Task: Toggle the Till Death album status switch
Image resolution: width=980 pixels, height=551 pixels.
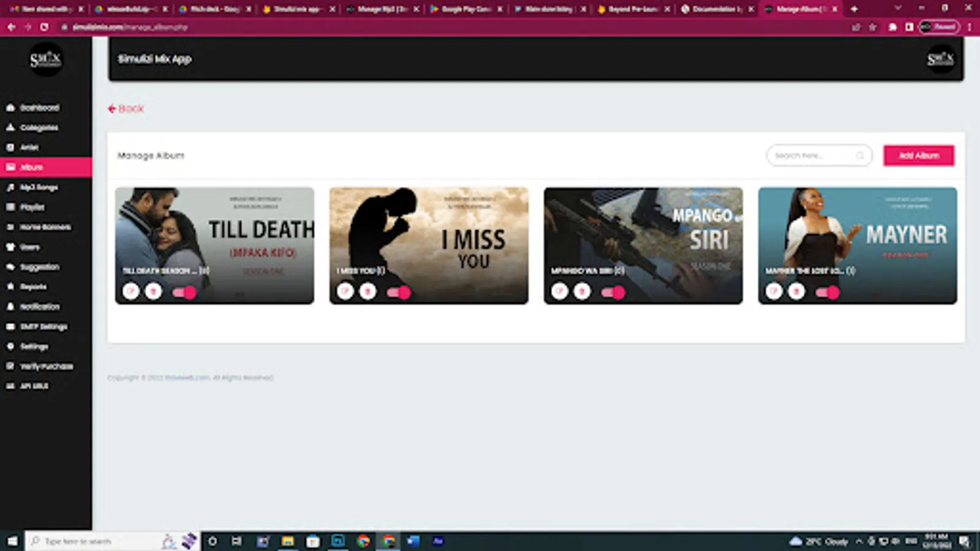Action: click(x=184, y=292)
